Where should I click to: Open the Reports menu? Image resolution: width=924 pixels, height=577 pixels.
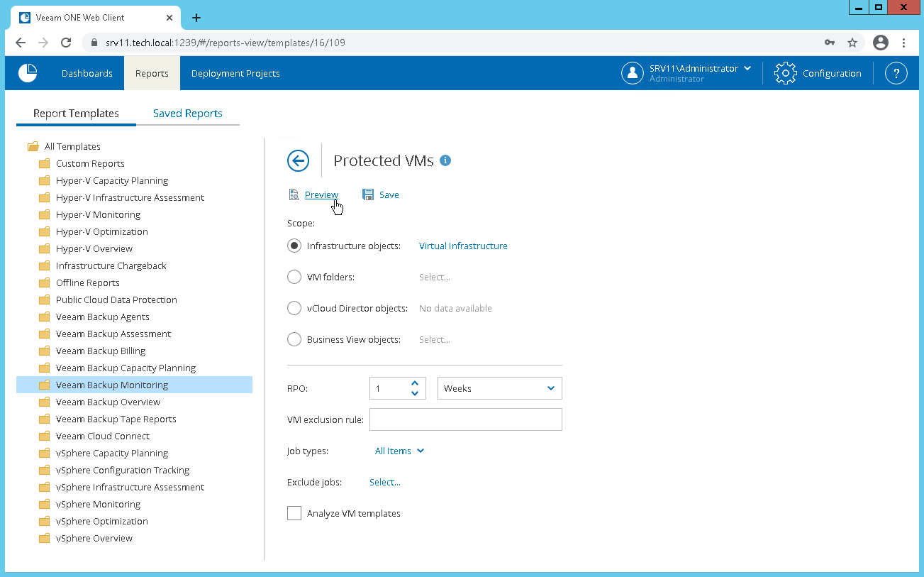152,73
